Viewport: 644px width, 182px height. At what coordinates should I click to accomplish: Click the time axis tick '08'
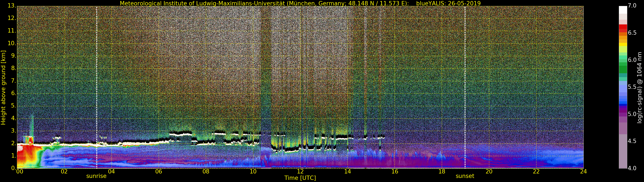tap(206, 172)
